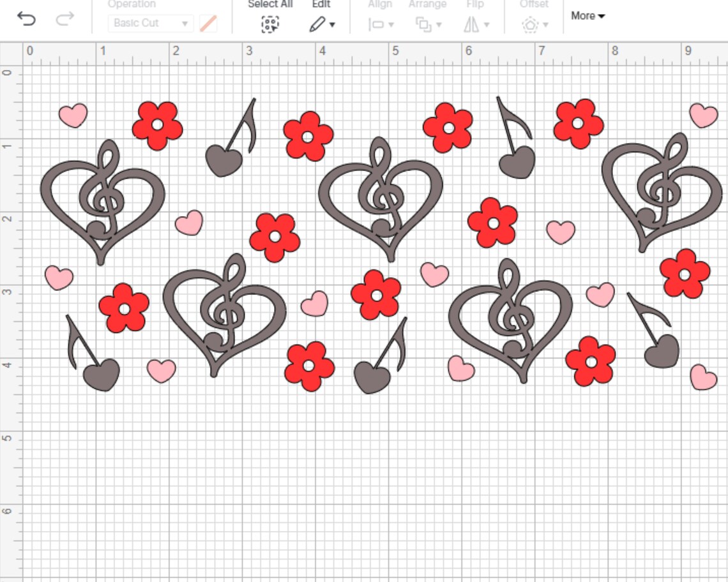Click the Align tool icon
Screen dimensions: 728x582
point(375,24)
